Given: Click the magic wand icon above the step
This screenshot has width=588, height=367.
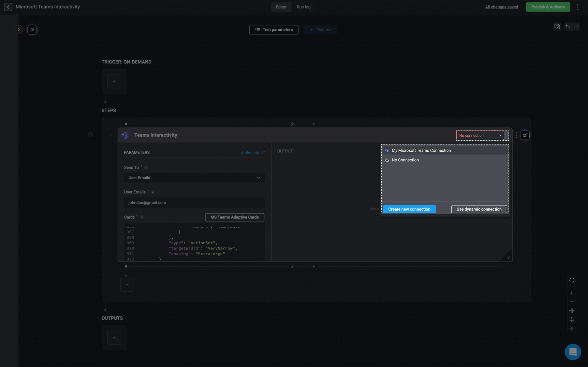Looking at the screenshot, I should pos(292,124).
